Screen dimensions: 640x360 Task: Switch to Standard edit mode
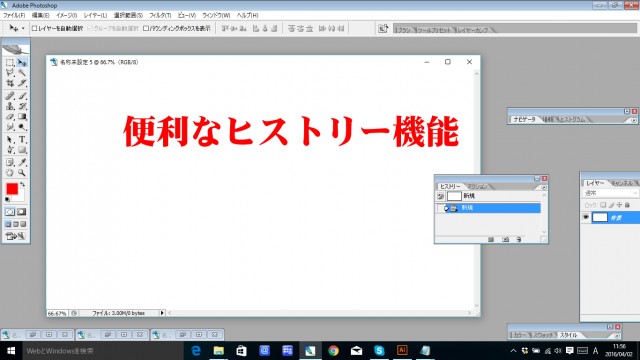click(x=10, y=212)
